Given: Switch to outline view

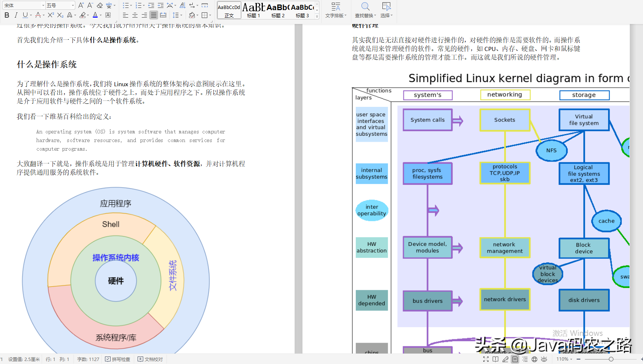Looking at the screenshot, I should [x=525, y=359].
